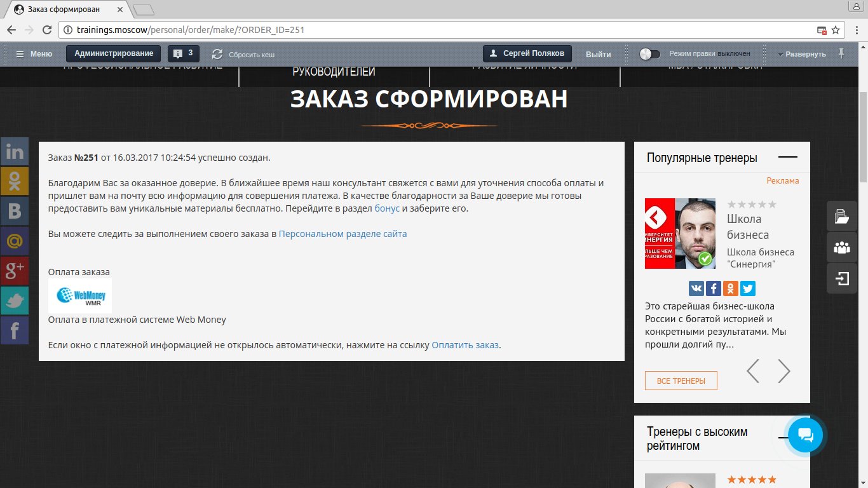Open the live chat bubble widget
Screen dimensions: 868x488
pos(805,435)
